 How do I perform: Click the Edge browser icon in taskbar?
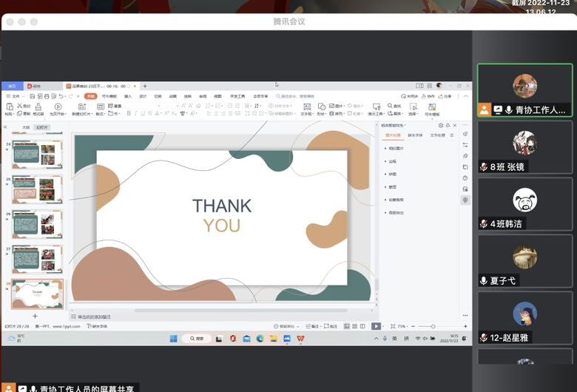[260, 339]
